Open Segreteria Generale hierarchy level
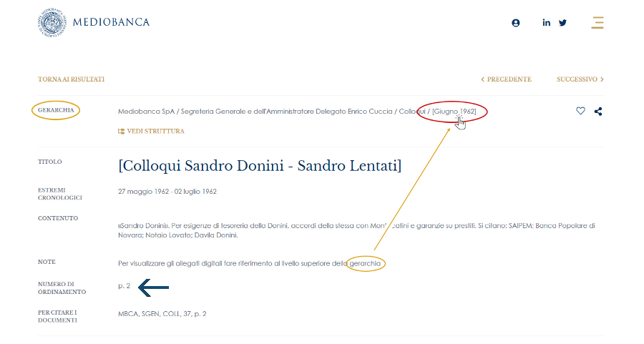The width and height of the screenshot is (644, 344). (x=287, y=112)
